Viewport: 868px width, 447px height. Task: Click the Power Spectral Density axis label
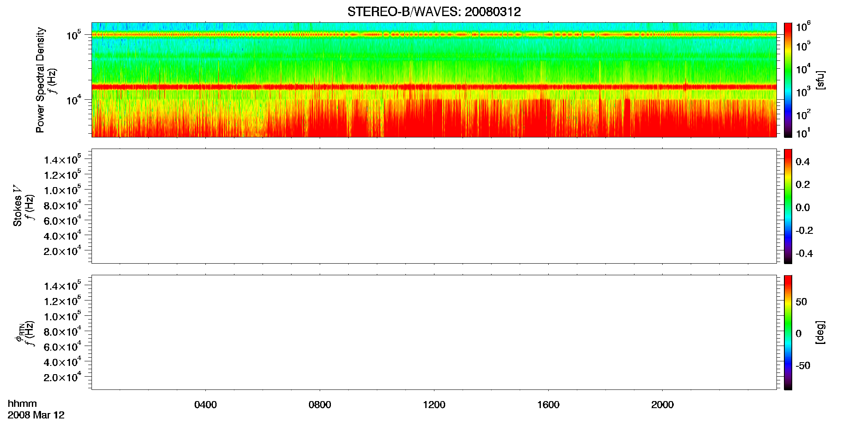tap(40, 80)
